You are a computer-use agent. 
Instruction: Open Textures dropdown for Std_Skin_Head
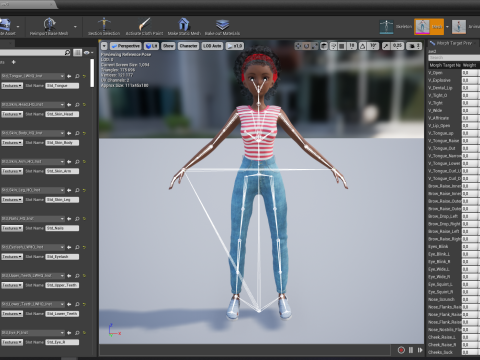tap(12, 114)
